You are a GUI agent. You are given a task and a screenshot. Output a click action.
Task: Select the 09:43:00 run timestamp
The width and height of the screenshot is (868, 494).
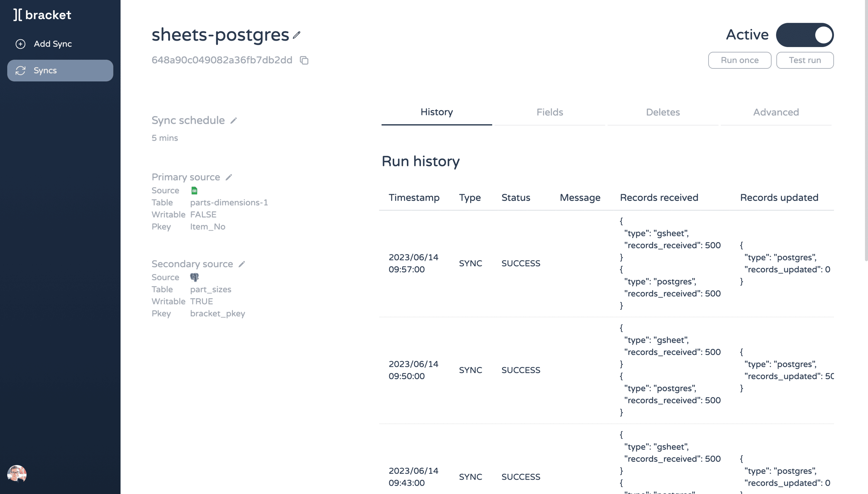(413, 477)
